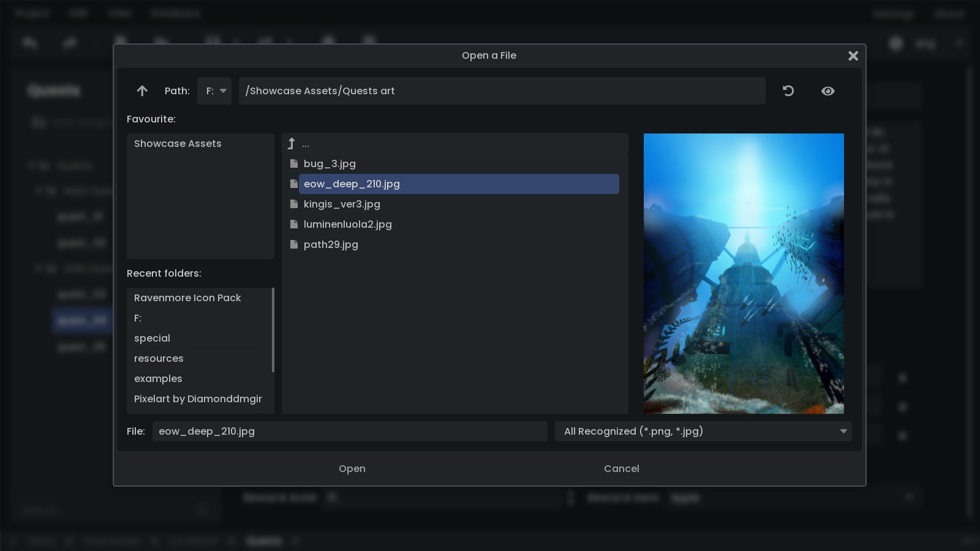Click the document icon beside bug_3.jpg
This screenshot has width=980, height=551.
point(294,163)
